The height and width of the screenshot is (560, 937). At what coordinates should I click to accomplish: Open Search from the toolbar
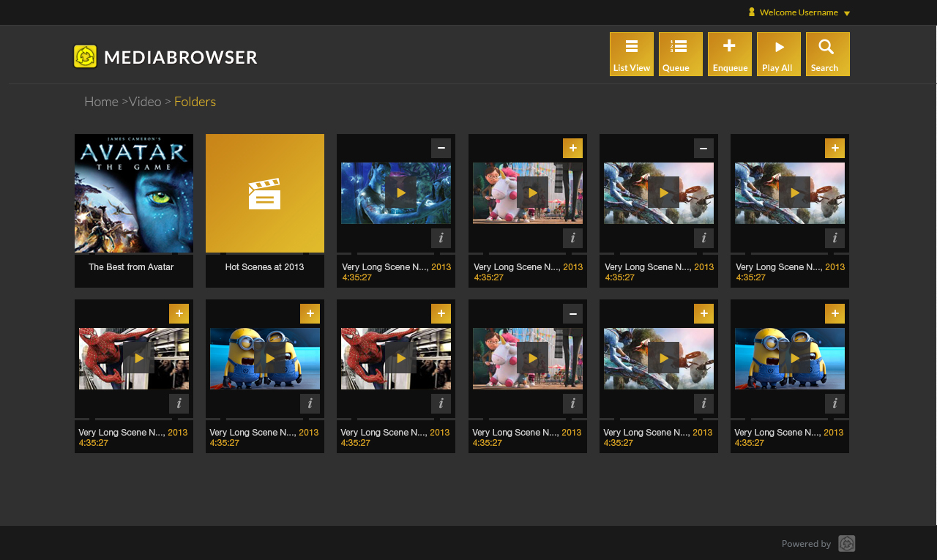828,54
